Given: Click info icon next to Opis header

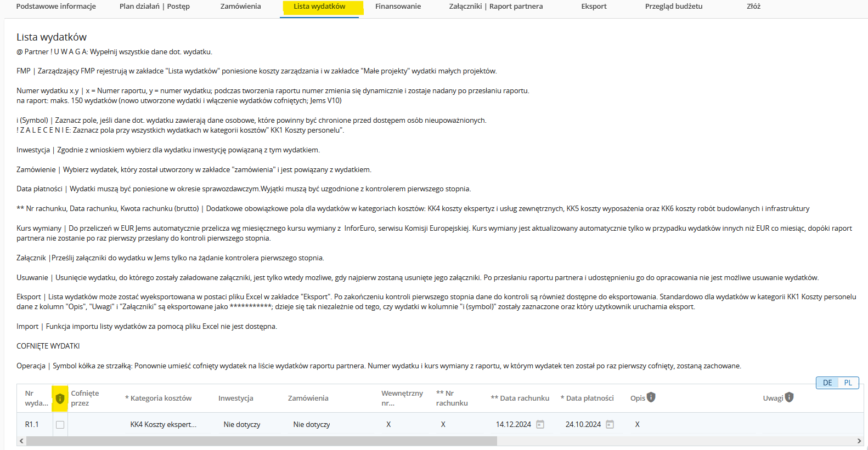Looking at the screenshot, I should pos(651,397).
